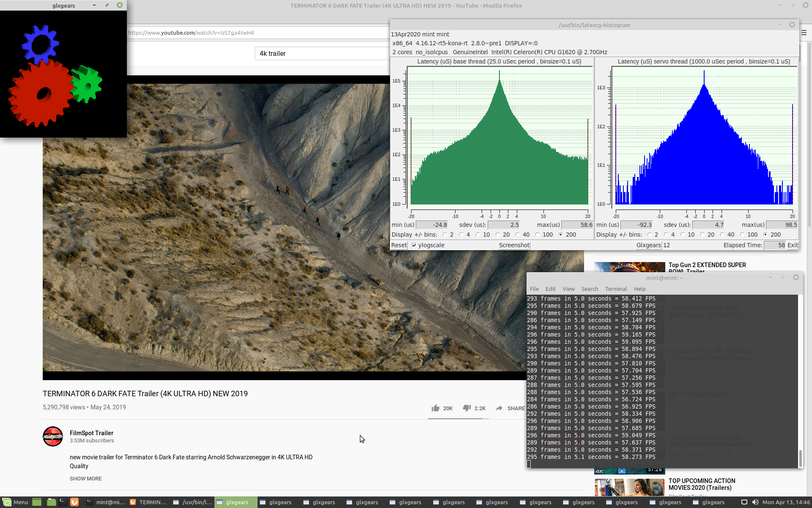The image size is (812, 508).
Task: Close the glxgears window
Action: [120, 5]
